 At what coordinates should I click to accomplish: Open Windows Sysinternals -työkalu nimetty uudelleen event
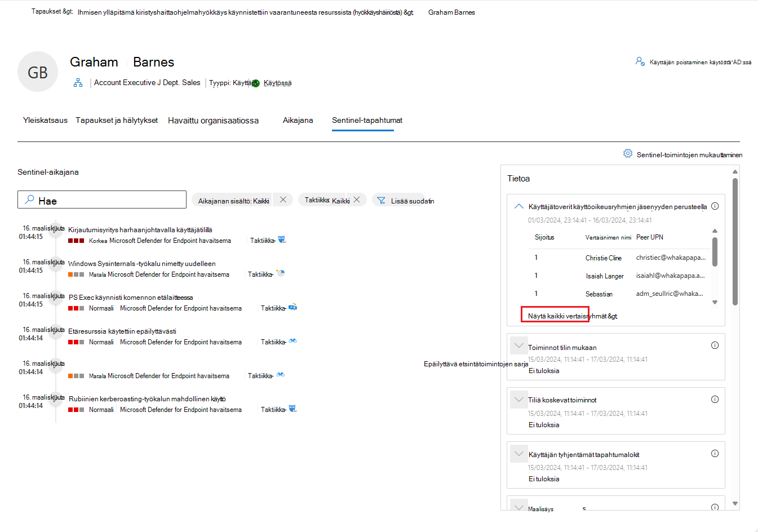142,264
